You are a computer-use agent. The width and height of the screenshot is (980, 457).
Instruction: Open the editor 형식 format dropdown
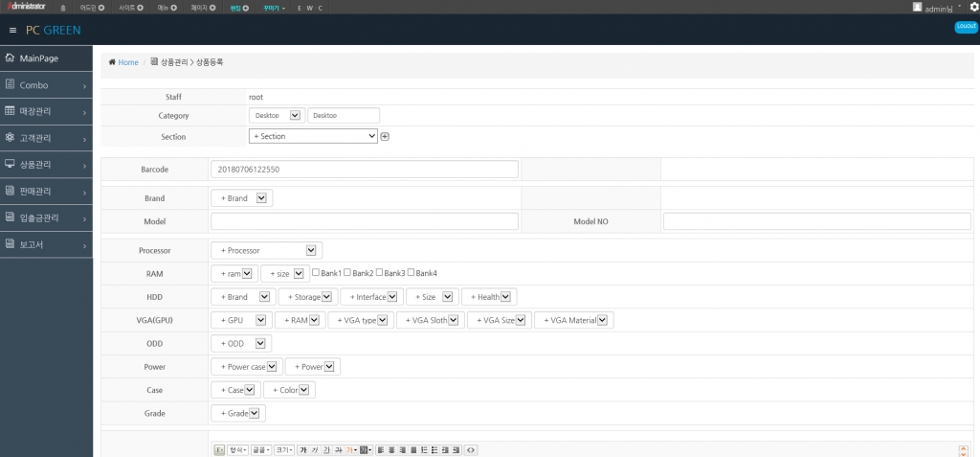[237, 450]
